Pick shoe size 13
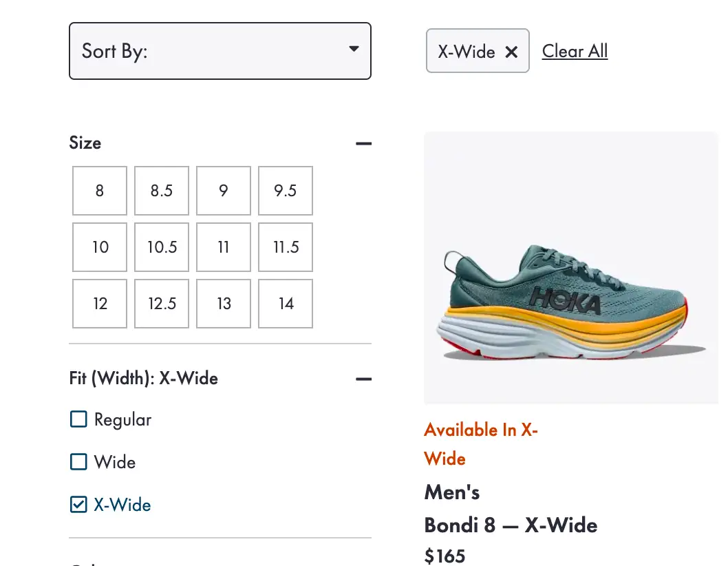This screenshot has width=728, height=566. [x=223, y=303]
